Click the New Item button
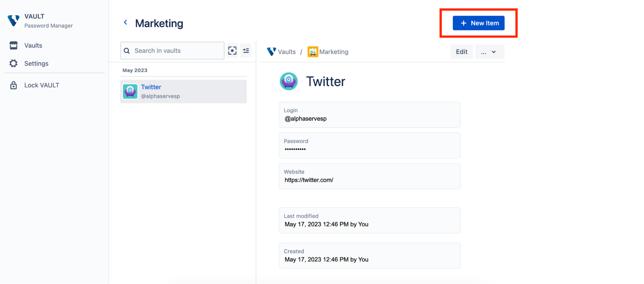This screenshot has width=644, height=284. (x=478, y=23)
